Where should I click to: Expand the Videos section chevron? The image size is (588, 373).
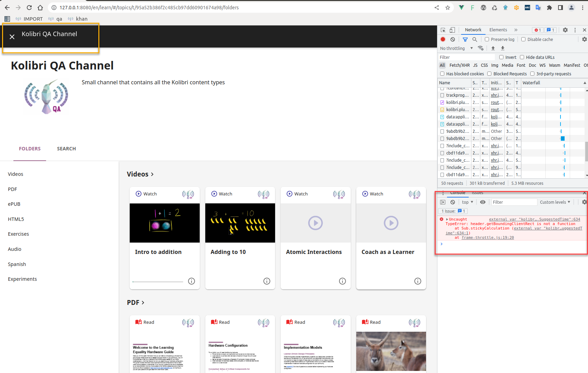pos(153,174)
